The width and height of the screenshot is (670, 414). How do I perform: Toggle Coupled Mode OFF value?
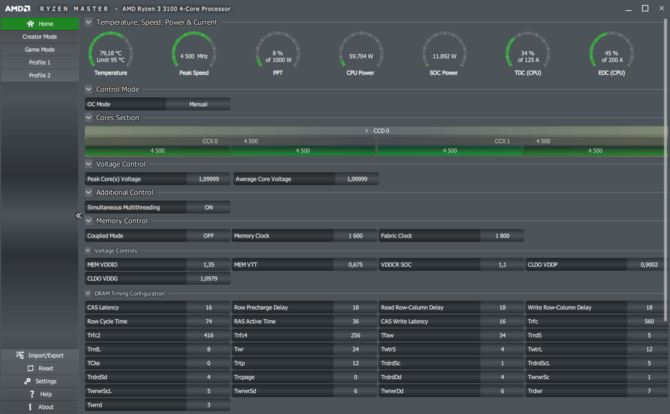[x=209, y=235]
